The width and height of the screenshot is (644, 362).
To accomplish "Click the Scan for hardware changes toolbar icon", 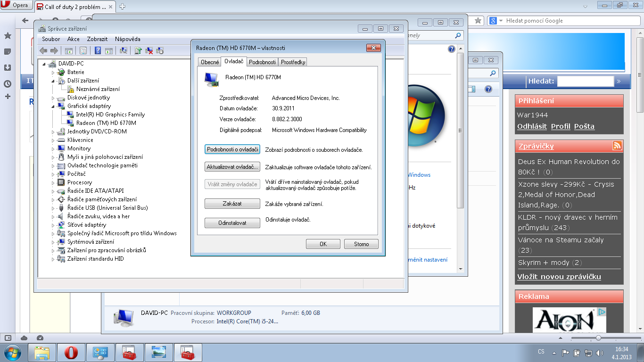I will click(124, 51).
